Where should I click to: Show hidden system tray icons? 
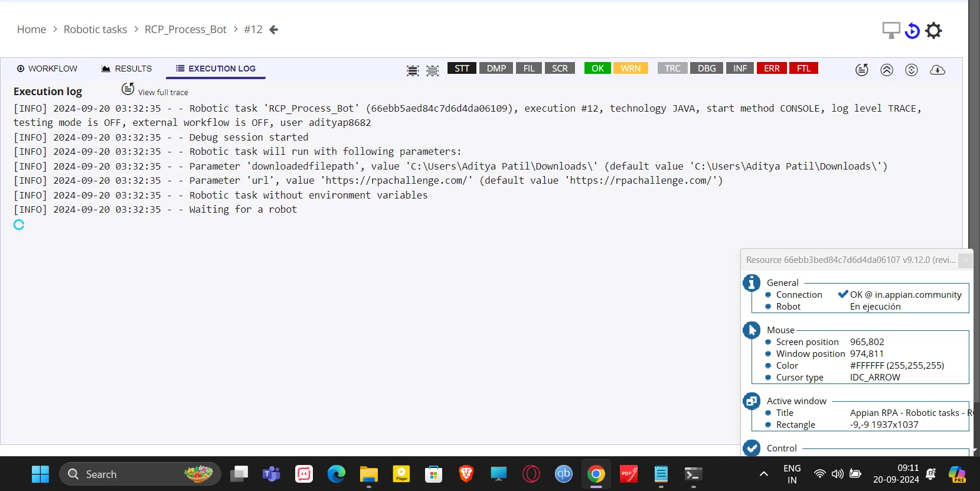(764, 474)
